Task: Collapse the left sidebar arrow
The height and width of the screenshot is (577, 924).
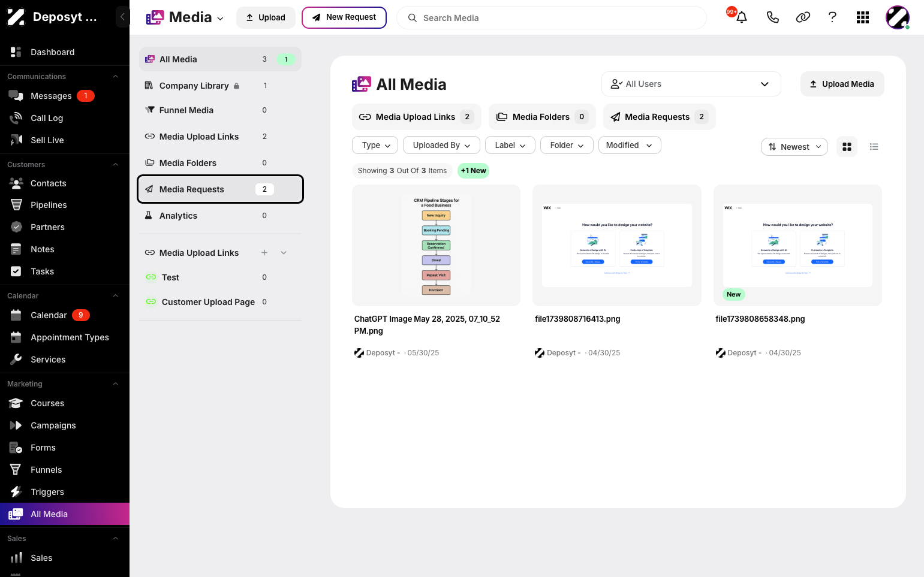Action: [x=122, y=17]
